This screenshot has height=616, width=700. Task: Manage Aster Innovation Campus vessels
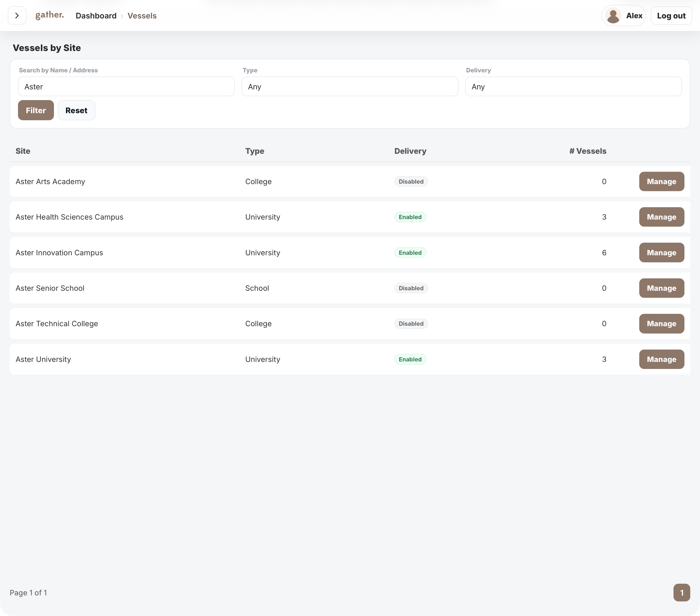[x=662, y=253]
